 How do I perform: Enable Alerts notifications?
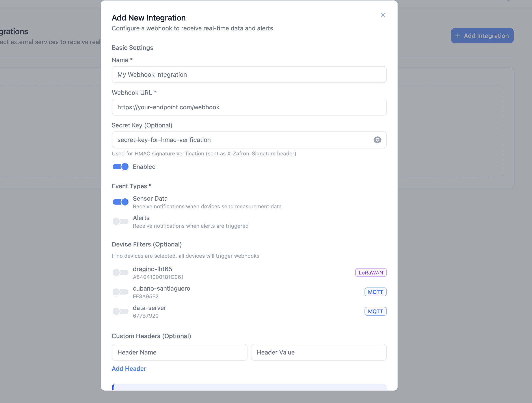(x=120, y=221)
